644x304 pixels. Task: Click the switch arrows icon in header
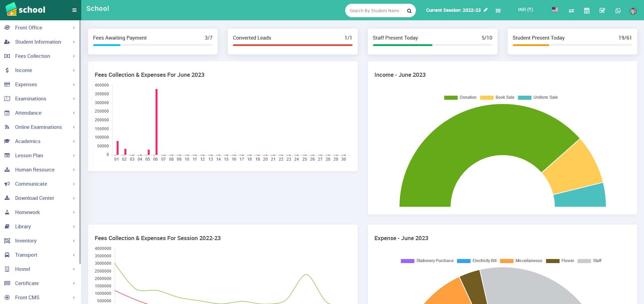(571, 11)
